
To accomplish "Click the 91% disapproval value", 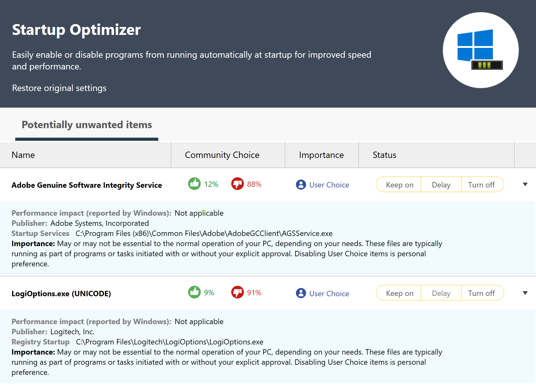I will (254, 293).
